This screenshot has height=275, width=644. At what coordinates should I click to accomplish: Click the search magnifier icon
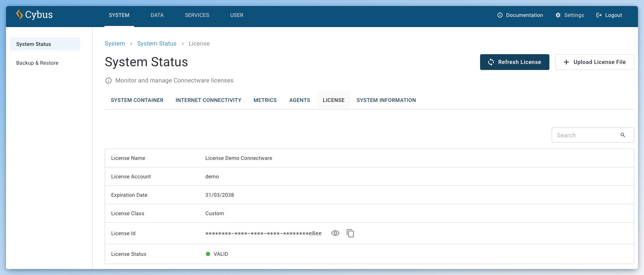point(623,135)
